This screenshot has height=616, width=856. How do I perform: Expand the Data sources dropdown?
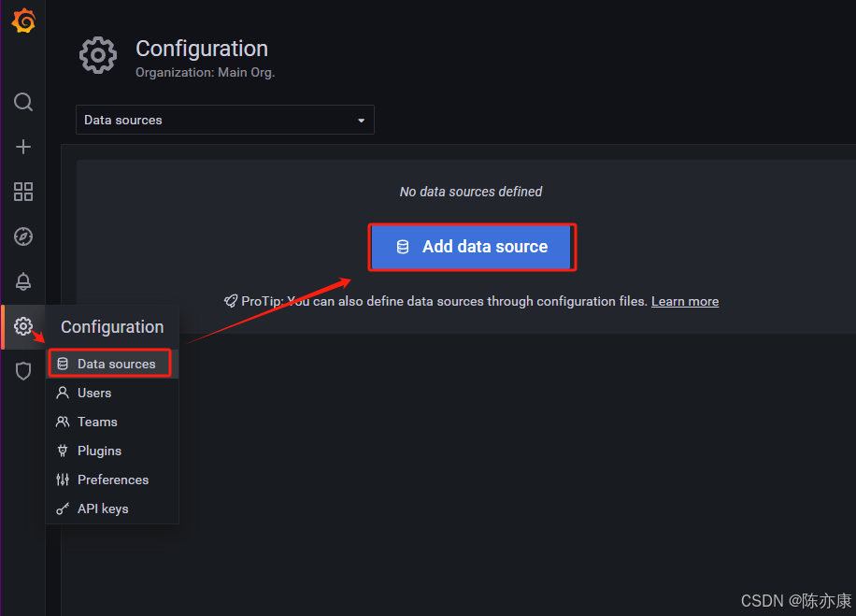point(225,120)
